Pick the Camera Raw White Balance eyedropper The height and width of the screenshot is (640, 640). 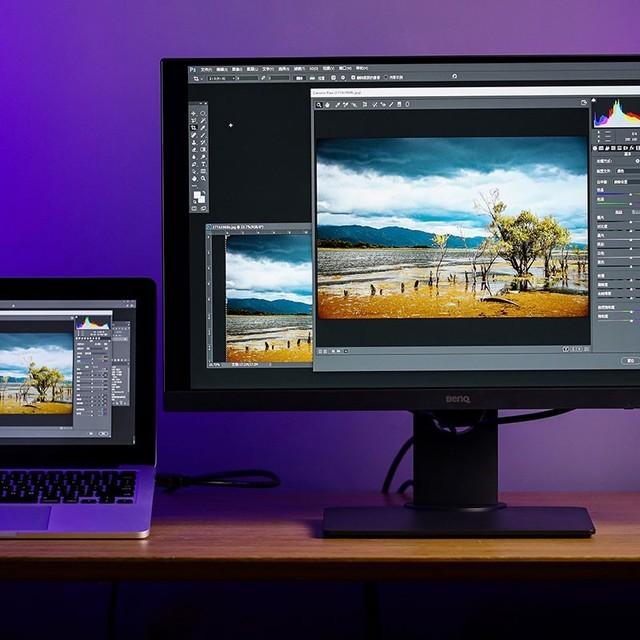coord(338,105)
